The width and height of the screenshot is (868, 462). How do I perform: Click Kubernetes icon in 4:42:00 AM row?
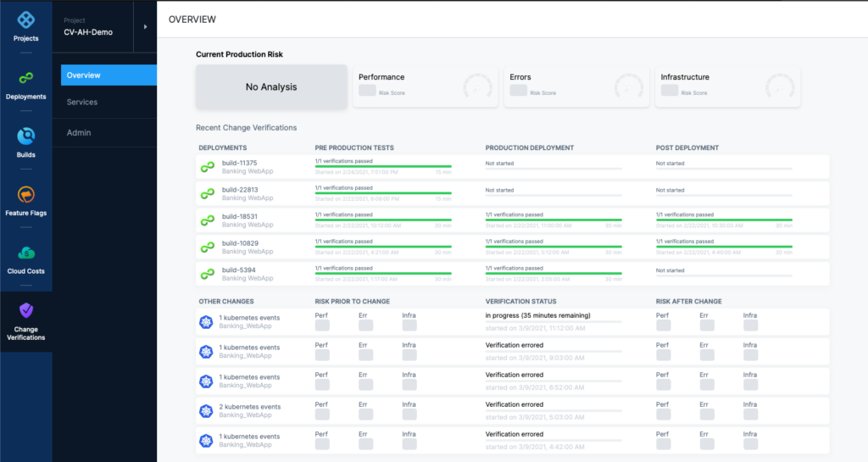click(206, 441)
